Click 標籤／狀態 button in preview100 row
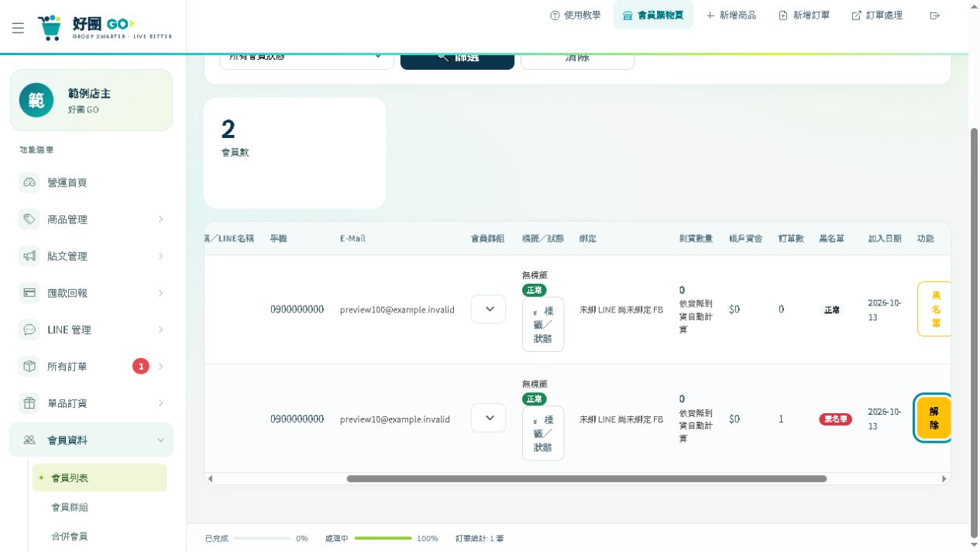The width and height of the screenshot is (980, 552). coord(543,324)
